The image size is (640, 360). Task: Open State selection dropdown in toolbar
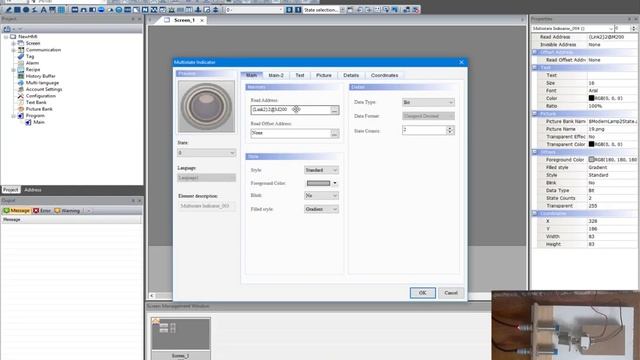(342, 9)
